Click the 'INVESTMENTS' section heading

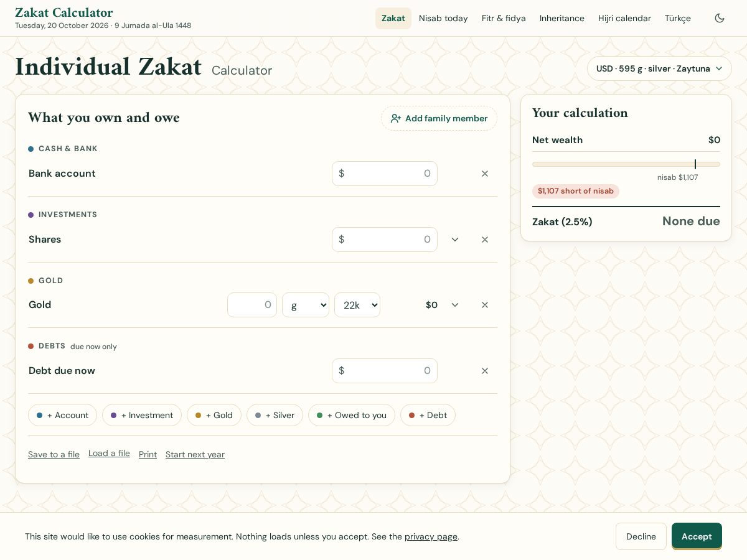point(68,215)
